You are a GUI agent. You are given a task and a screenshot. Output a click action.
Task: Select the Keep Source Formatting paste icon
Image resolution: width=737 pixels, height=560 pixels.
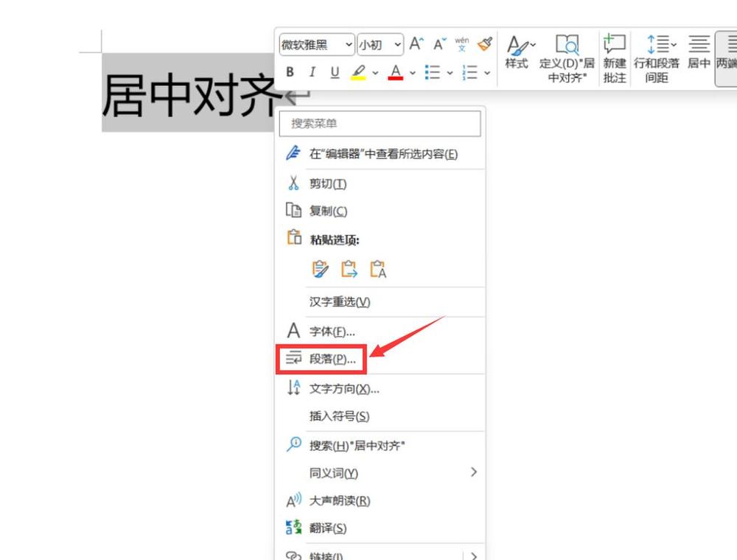pos(319,270)
